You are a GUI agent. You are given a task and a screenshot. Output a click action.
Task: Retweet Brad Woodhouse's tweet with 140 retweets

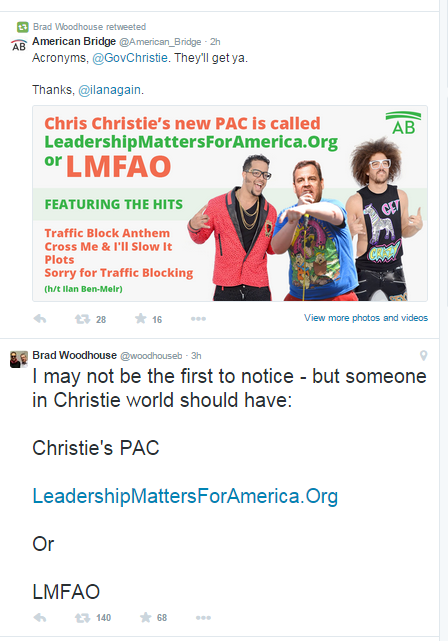83,617
